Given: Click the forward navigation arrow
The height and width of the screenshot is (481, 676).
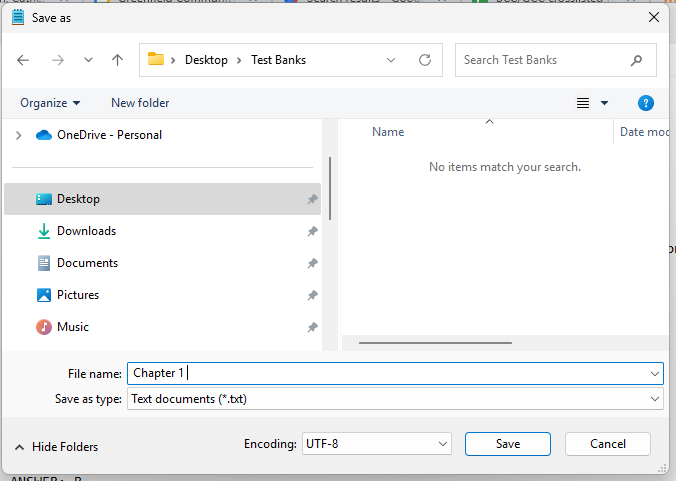Looking at the screenshot, I should (57, 60).
